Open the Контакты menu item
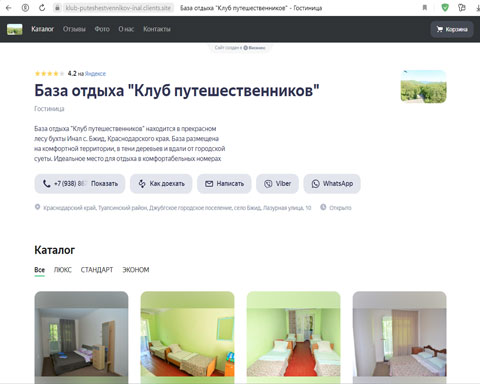This screenshot has height=384, width=480. tap(157, 29)
